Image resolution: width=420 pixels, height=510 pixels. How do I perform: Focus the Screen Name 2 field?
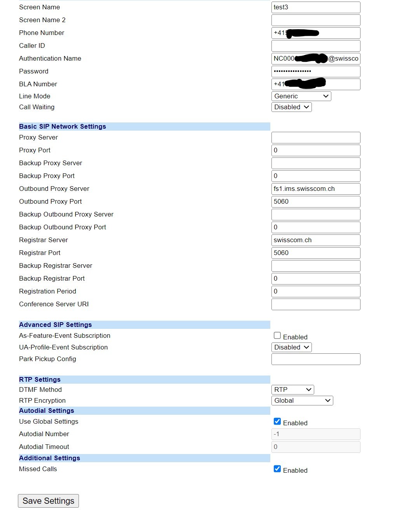[x=315, y=20]
